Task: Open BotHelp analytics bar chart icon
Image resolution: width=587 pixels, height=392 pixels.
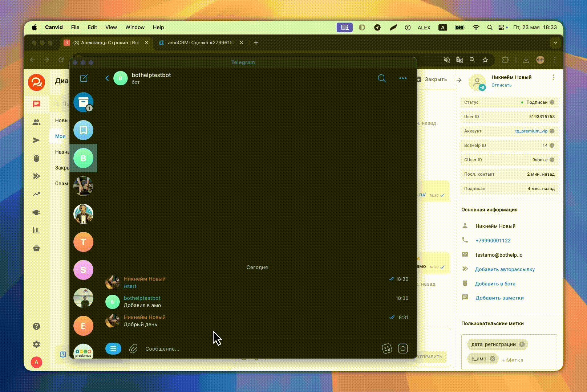Action: click(x=36, y=230)
